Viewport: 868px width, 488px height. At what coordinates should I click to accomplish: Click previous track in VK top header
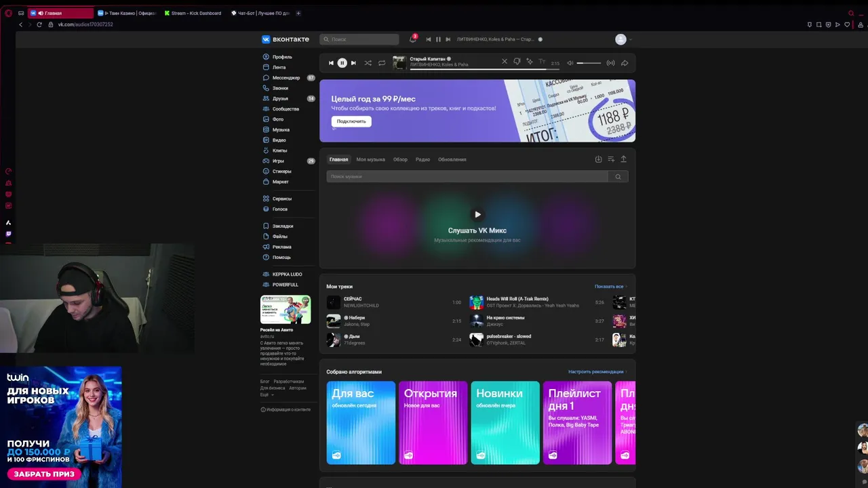click(429, 39)
